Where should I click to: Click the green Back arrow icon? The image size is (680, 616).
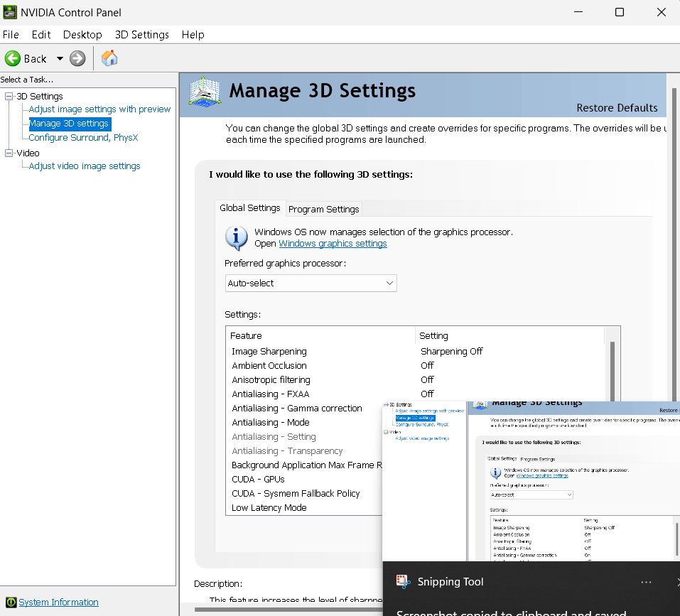[13, 58]
